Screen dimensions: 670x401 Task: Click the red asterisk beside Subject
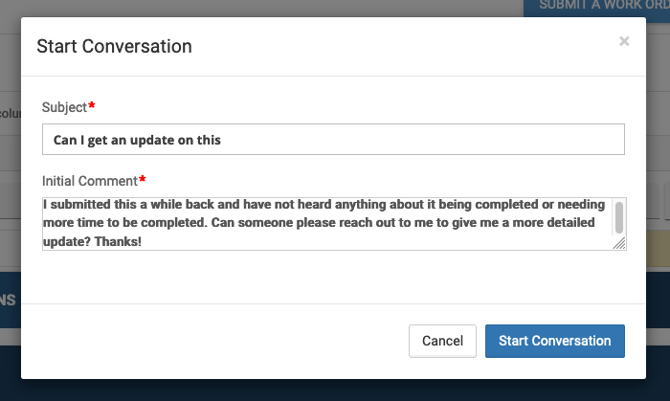(93, 105)
